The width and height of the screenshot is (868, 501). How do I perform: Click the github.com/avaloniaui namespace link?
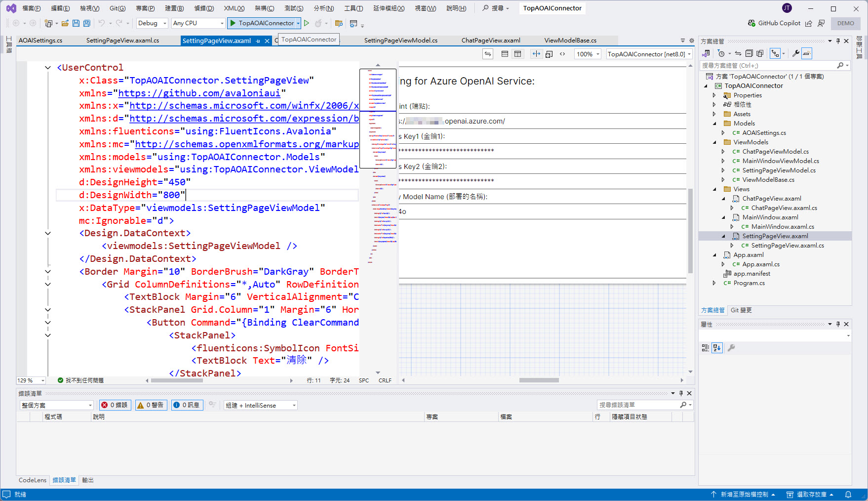point(199,93)
